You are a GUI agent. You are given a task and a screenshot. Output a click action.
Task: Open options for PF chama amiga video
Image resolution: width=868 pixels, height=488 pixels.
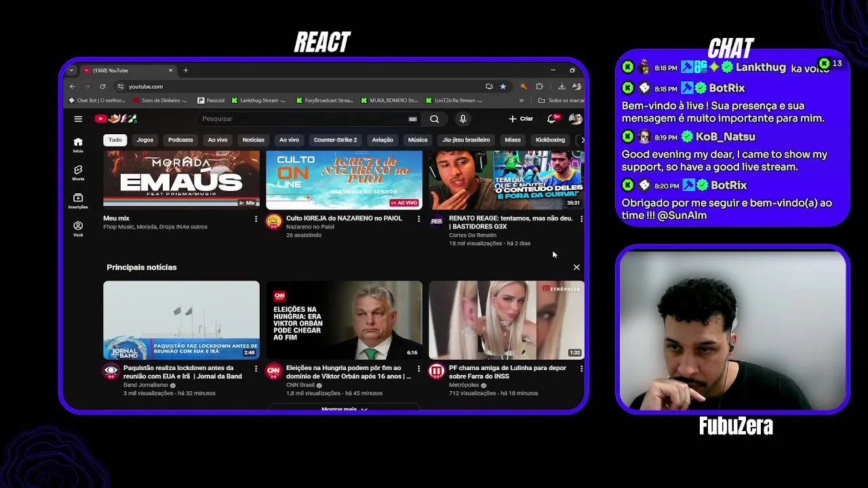pos(581,369)
